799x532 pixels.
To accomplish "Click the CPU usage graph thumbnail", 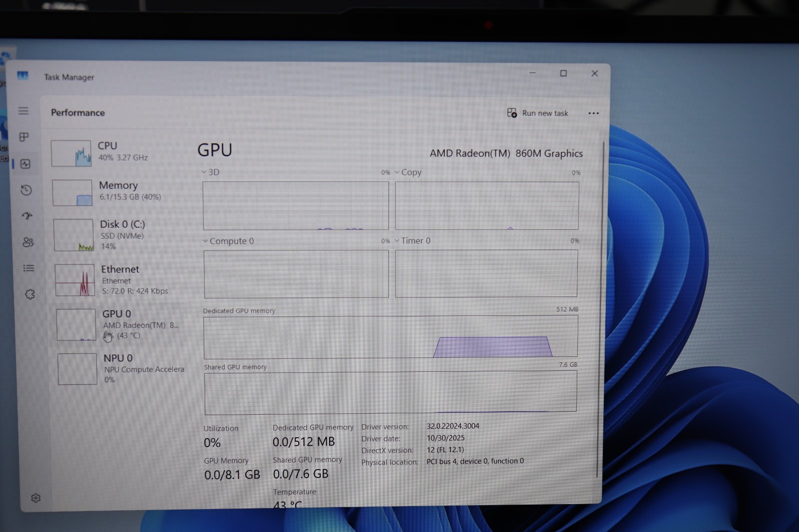I will [x=71, y=153].
